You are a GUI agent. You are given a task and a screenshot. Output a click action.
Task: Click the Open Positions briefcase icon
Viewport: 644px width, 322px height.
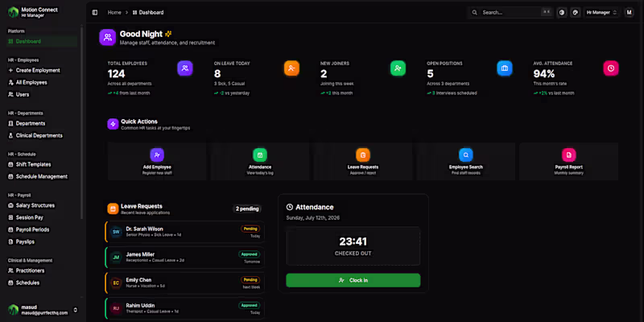(x=505, y=68)
